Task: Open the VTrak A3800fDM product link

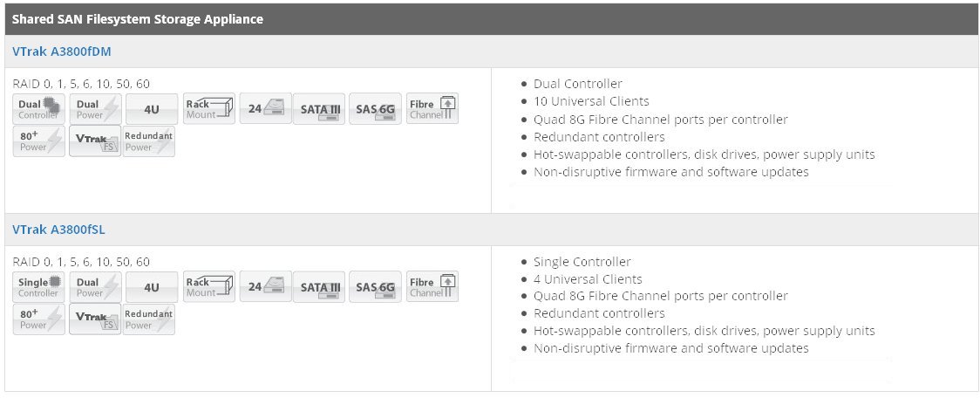Action: pyautogui.click(x=61, y=52)
